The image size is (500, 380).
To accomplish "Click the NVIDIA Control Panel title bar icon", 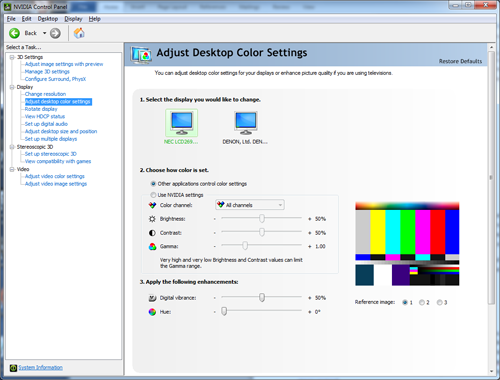I will click(x=7, y=6).
